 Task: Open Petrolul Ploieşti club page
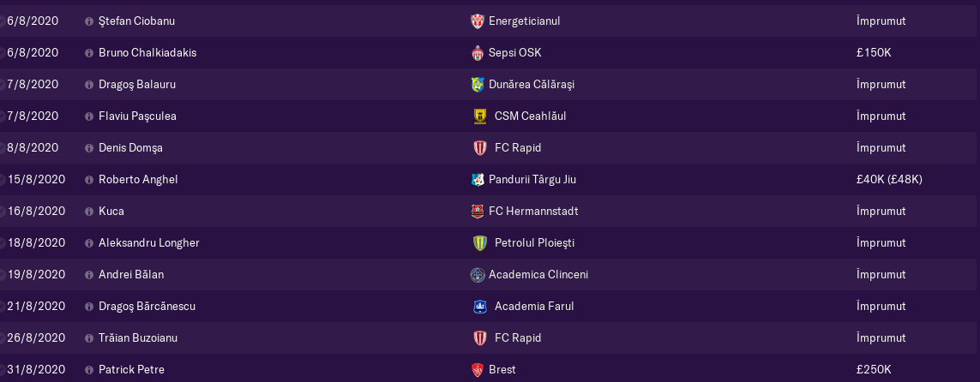pyautogui.click(x=534, y=242)
